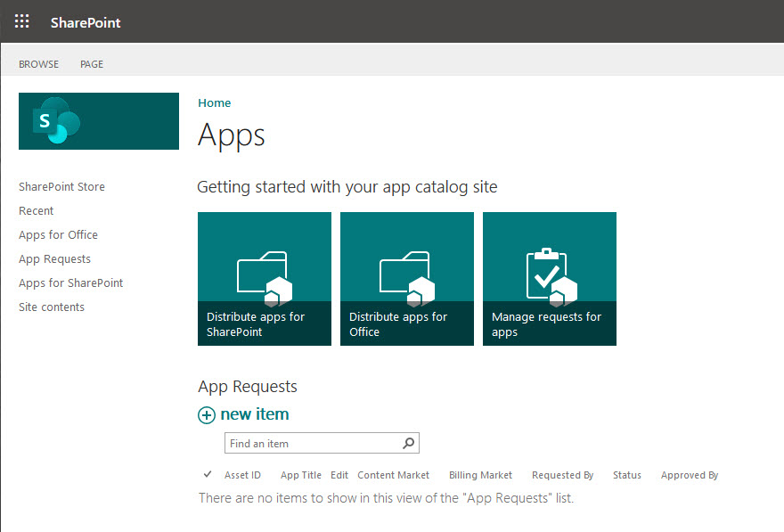784x532 pixels.
Task: Sort by Status column header
Action: coord(627,475)
